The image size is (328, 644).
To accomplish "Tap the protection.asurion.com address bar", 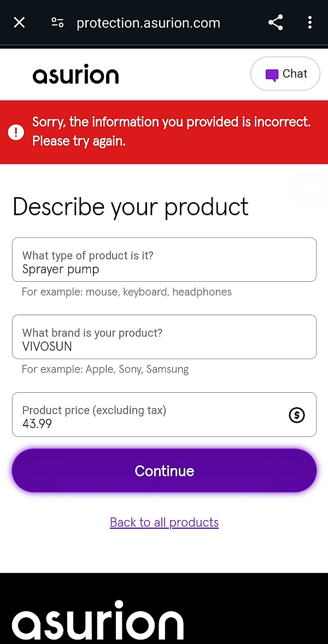I will (149, 22).
